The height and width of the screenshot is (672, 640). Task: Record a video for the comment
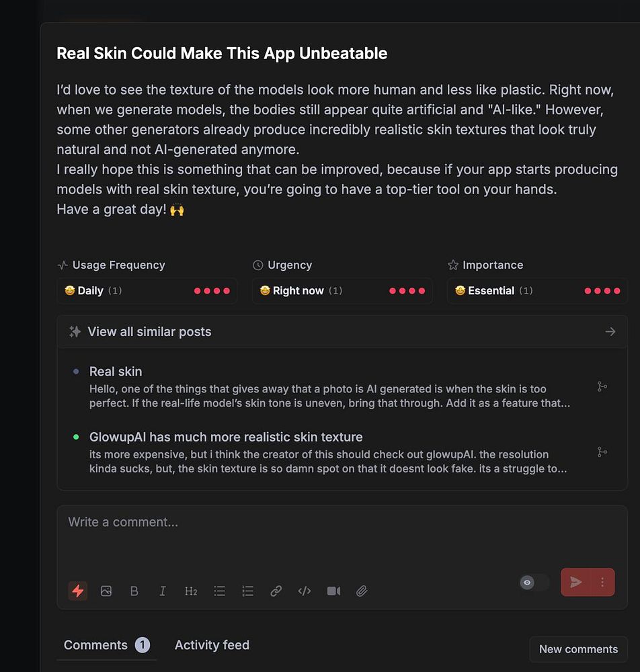[x=333, y=591]
